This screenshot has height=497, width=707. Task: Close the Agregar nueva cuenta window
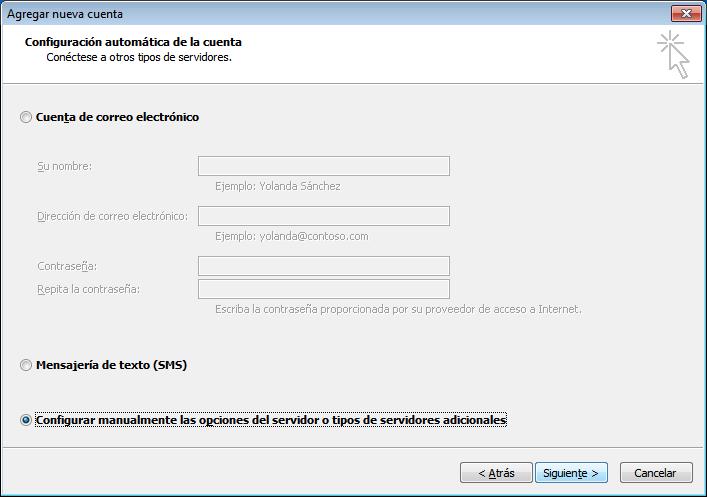pyautogui.click(x=686, y=14)
